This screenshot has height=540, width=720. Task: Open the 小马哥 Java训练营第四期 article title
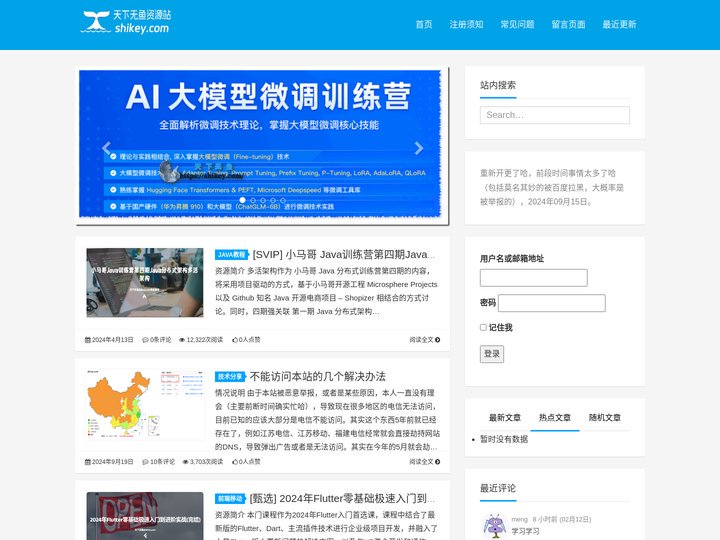pos(343,254)
